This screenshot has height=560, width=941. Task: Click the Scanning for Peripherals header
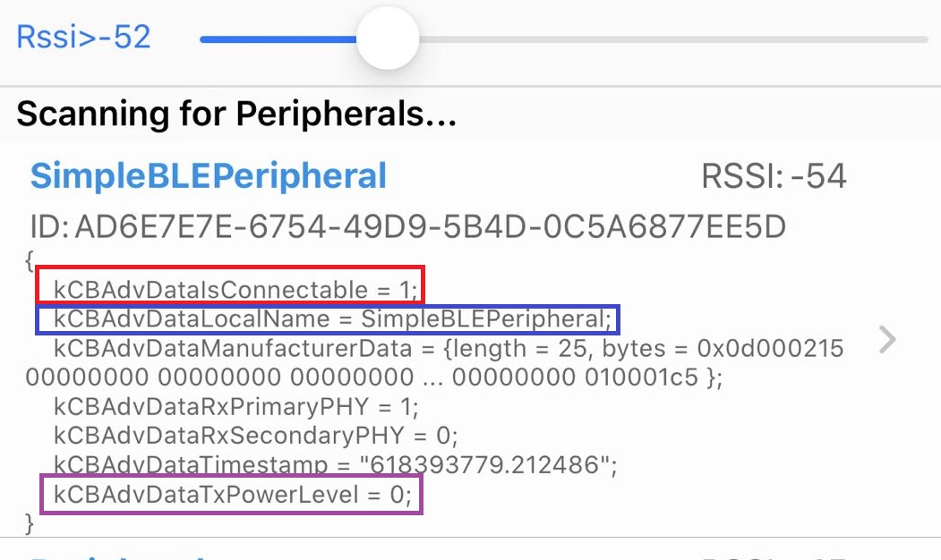[x=236, y=114]
